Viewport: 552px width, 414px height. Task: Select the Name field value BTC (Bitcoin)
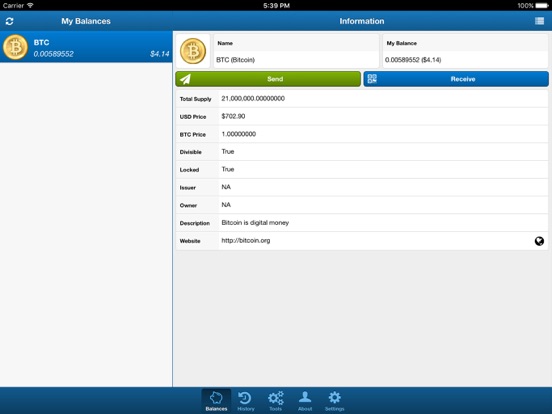(x=236, y=60)
